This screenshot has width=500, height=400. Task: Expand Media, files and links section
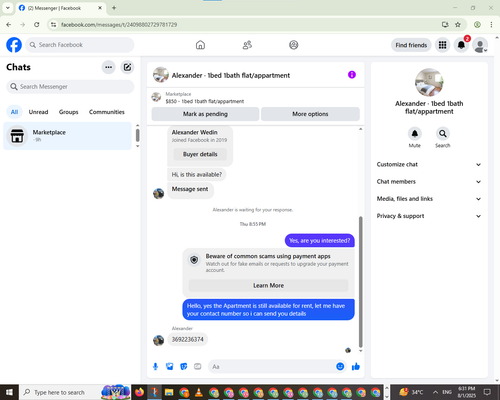pos(429,199)
